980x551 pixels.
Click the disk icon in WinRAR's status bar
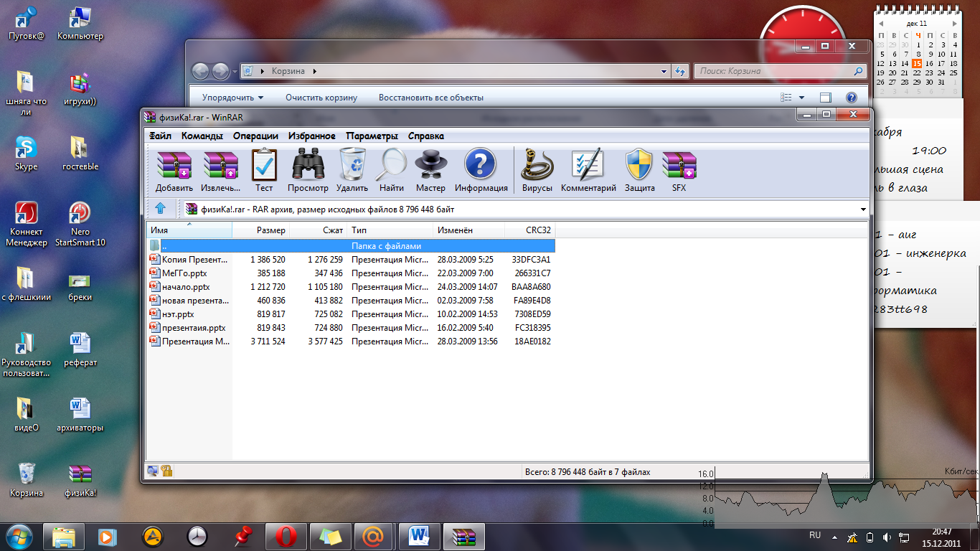153,471
